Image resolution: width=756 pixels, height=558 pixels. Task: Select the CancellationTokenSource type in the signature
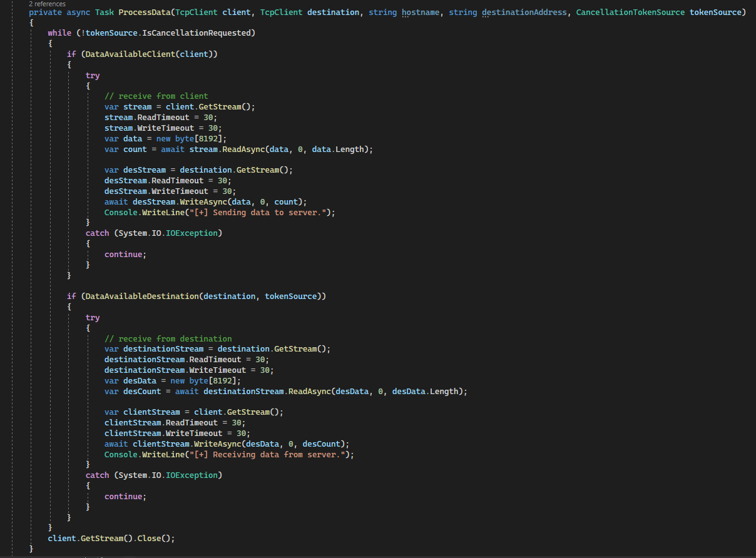[630, 13]
